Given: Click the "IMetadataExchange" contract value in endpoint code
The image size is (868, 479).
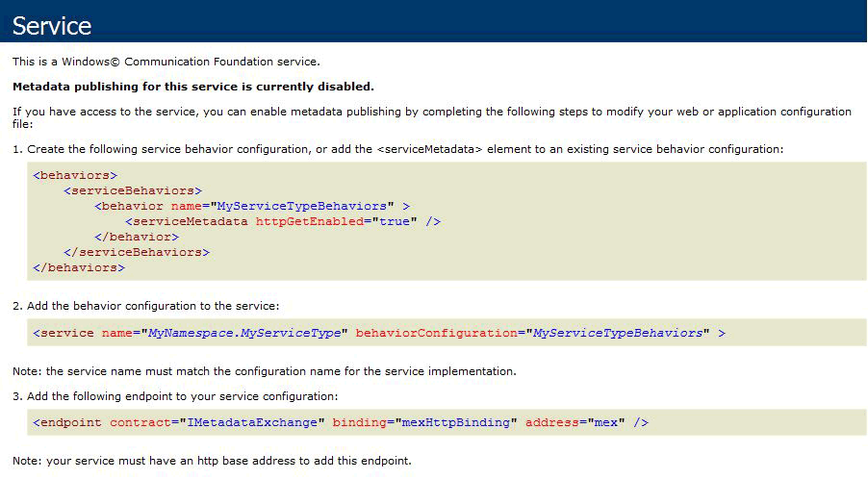Looking at the screenshot, I should tap(252, 422).
